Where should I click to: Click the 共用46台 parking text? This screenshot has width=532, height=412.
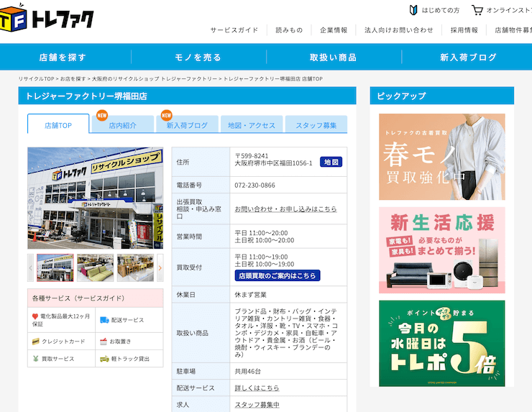[248, 371]
